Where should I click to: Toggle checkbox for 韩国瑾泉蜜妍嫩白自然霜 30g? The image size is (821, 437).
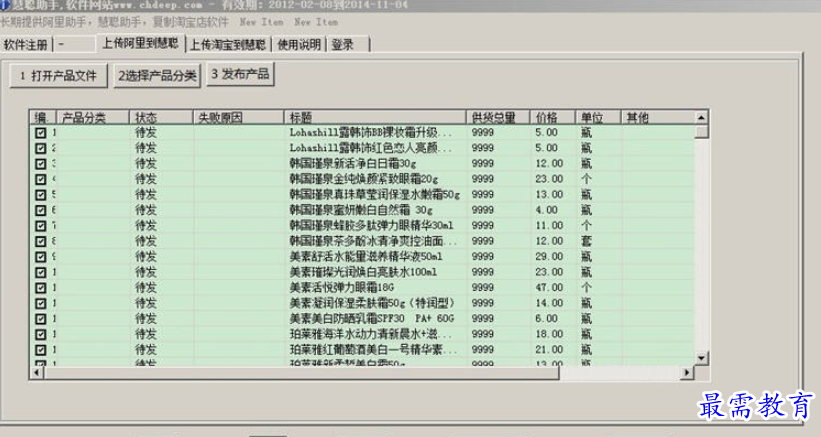[x=40, y=210]
